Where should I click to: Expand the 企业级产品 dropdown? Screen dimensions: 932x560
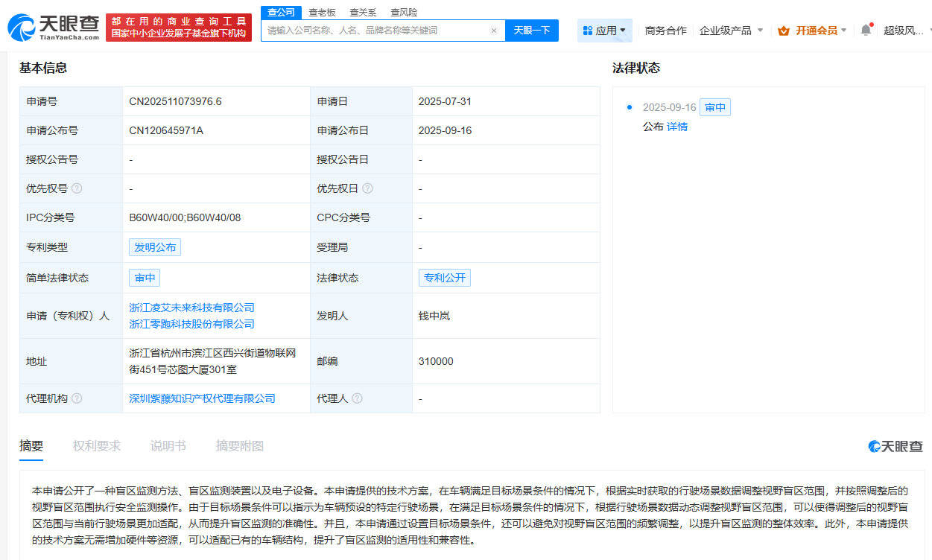click(731, 31)
